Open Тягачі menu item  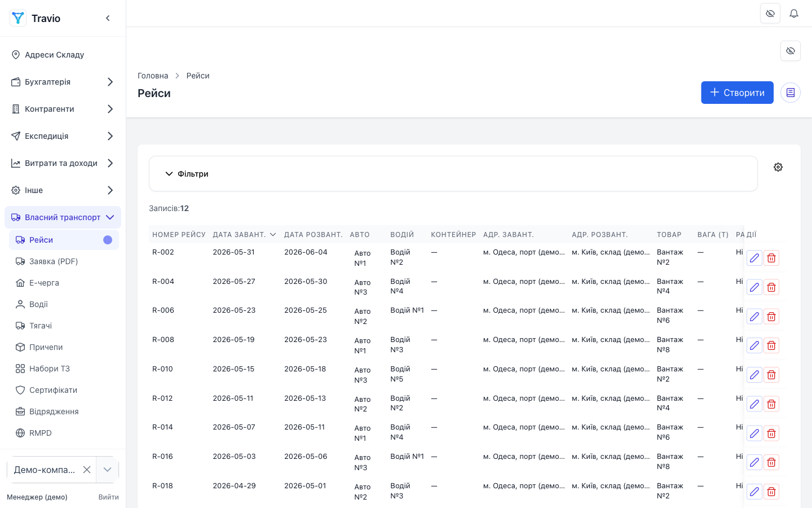(64, 326)
